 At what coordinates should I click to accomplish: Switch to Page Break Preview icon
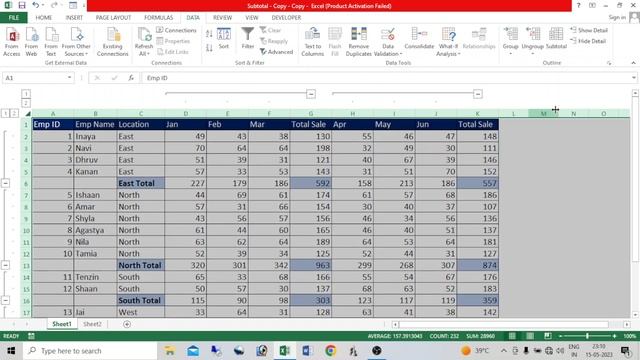coord(548,336)
